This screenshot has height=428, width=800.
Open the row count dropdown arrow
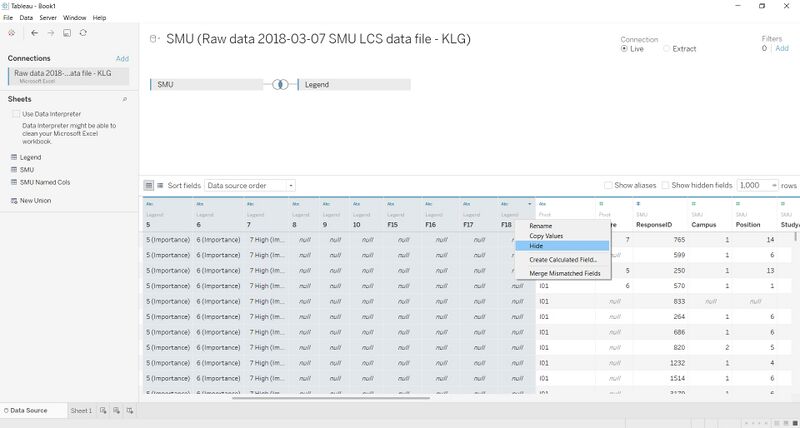click(774, 186)
